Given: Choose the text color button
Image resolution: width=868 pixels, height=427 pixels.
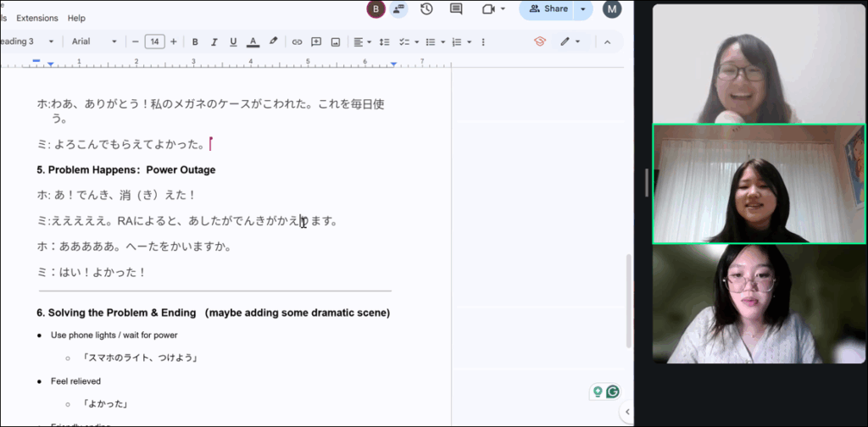Looking at the screenshot, I should coord(253,42).
